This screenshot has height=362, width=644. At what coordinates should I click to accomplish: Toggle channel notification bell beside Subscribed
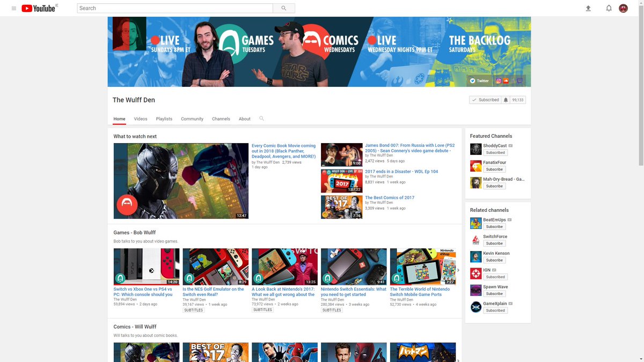[x=506, y=100]
